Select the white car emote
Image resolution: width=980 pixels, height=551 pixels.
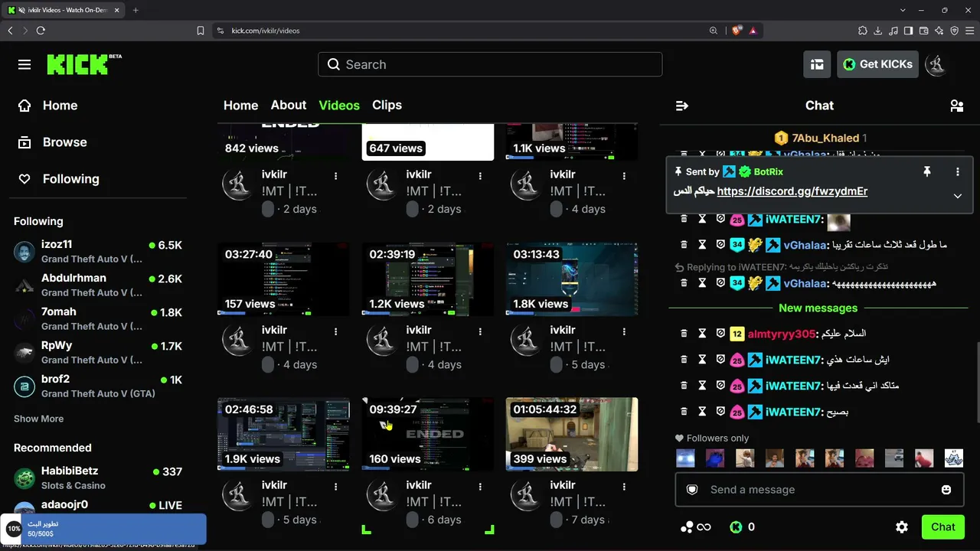[894, 458]
